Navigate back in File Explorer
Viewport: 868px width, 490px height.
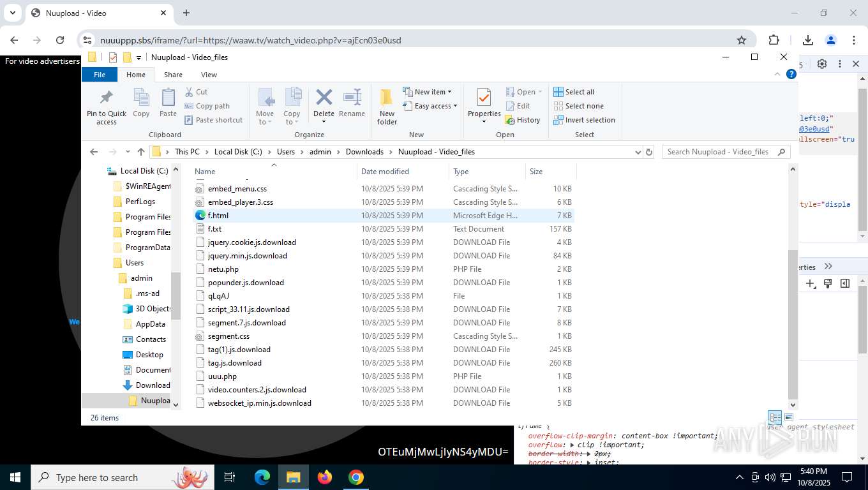(x=94, y=152)
